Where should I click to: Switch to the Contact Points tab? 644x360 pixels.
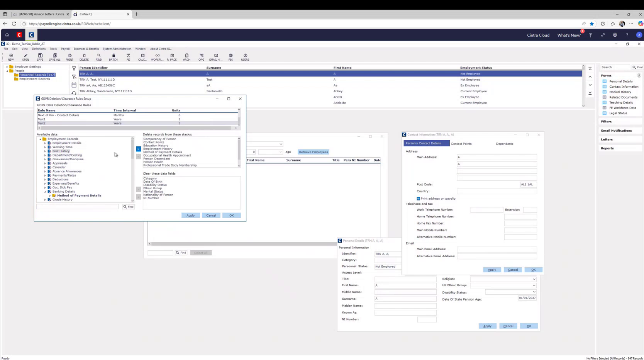click(x=461, y=143)
